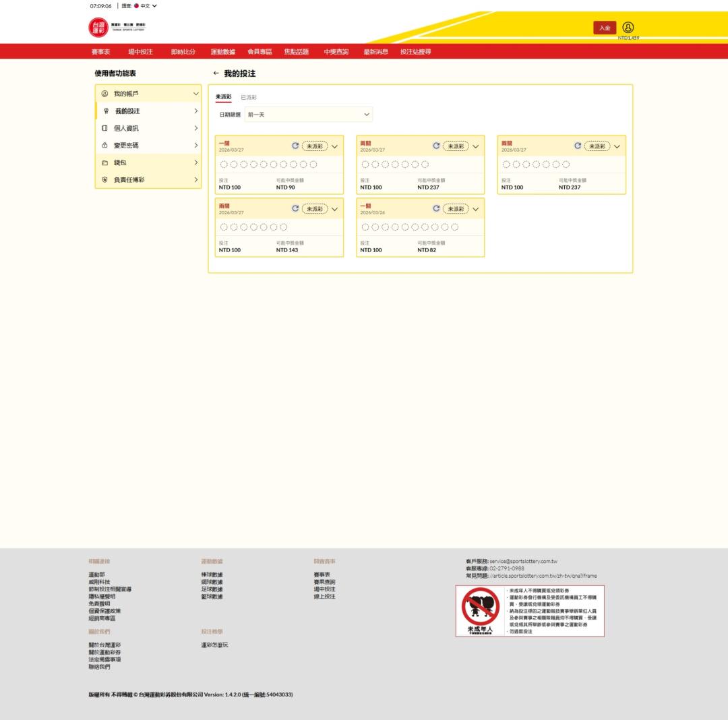Image resolution: width=728 pixels, height=720 pixels.
Task: Click the lock icon beside 變更密碼
Action: tap(105, 146)
